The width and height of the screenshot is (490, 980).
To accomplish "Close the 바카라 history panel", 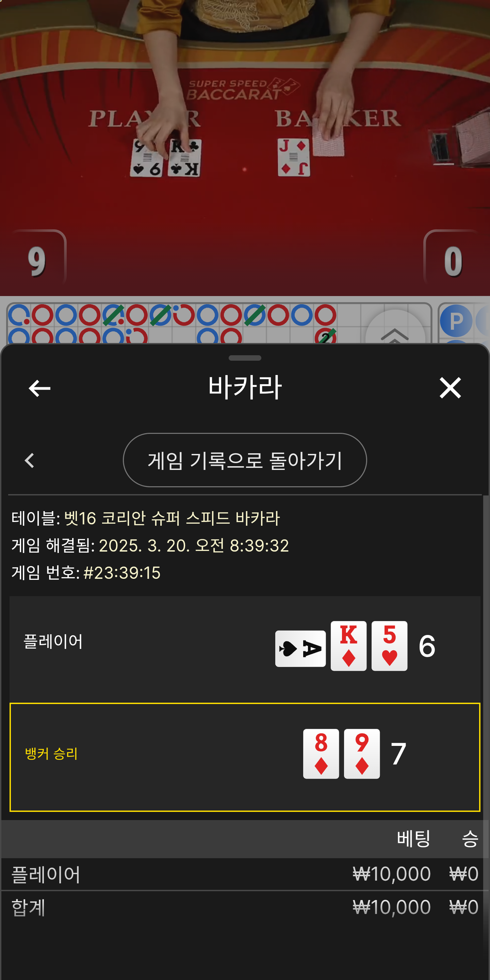I will [x=450, y=388].
